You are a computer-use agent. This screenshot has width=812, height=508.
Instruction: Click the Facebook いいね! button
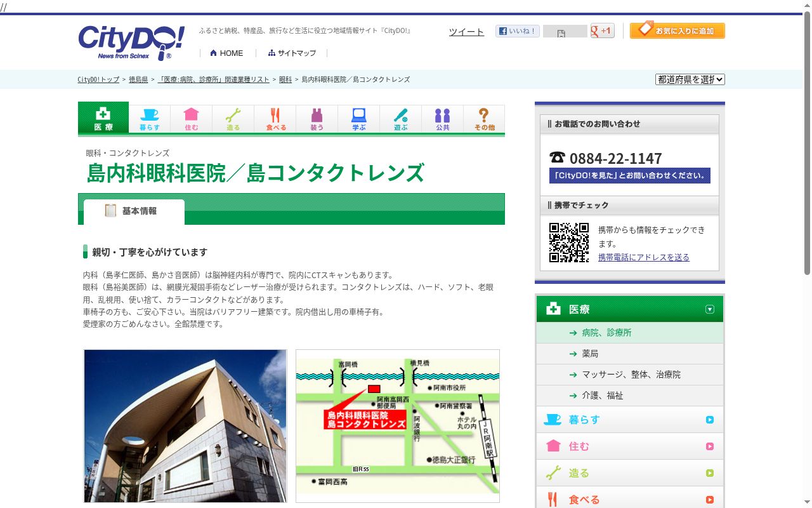click(x=518, y=30)
